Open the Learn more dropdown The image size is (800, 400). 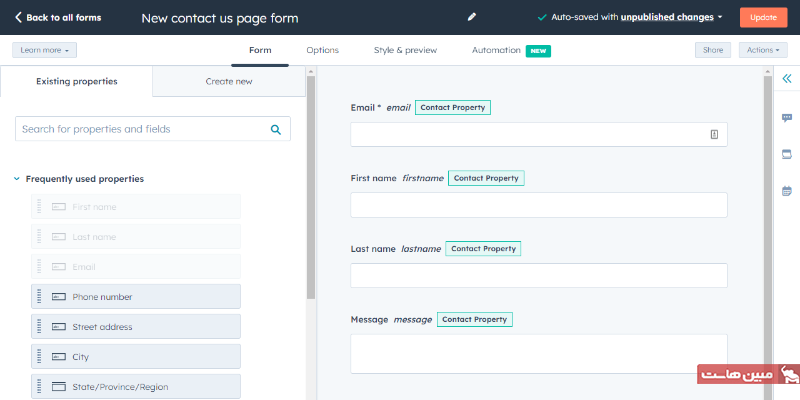(44, 50)
